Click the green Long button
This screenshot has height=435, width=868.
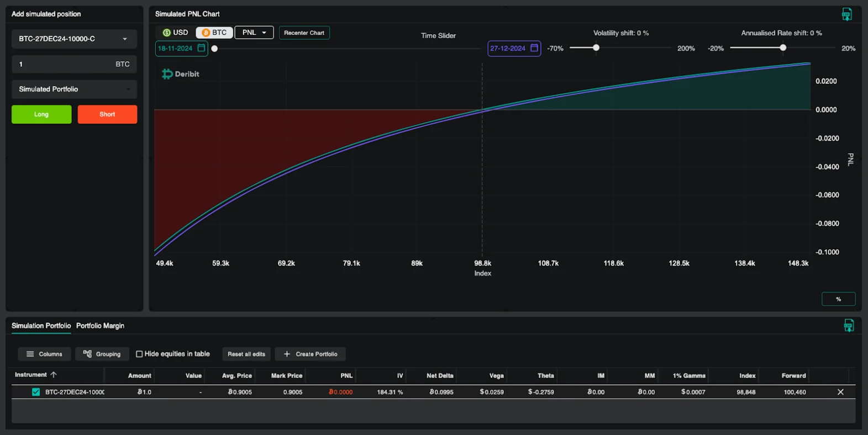click(41, 114)
